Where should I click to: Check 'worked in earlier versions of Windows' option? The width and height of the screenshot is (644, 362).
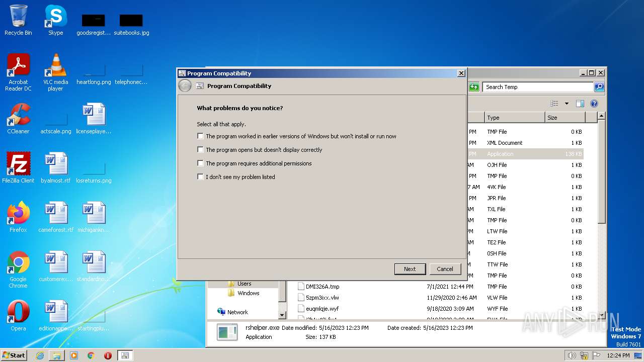200,136
